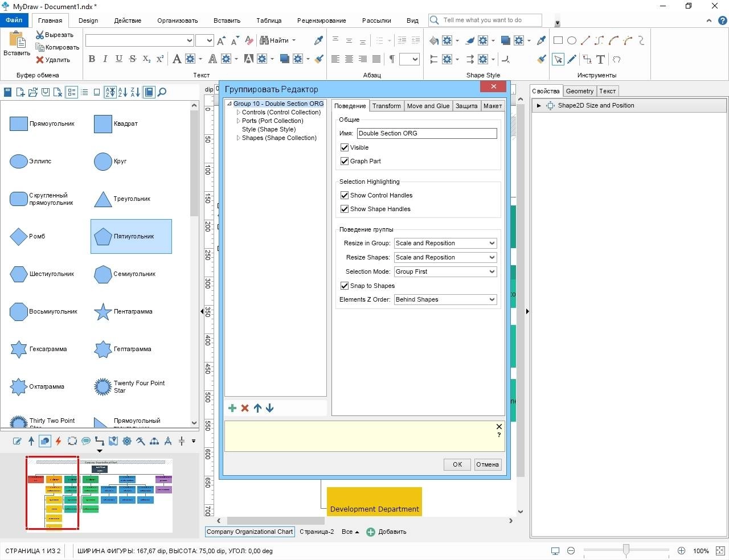729x560 pixels.
Task: Toggle Show Control Handles checkbox
Action: coord(345,195)
